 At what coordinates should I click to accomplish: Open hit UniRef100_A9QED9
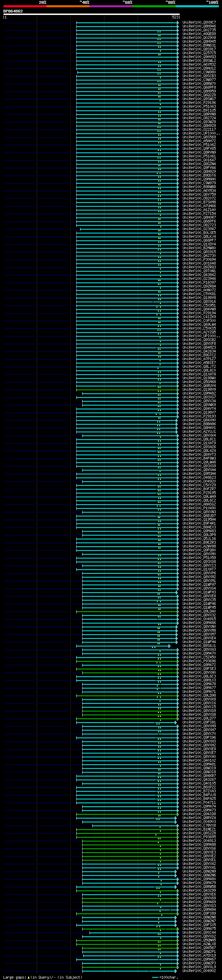(199, 34)
